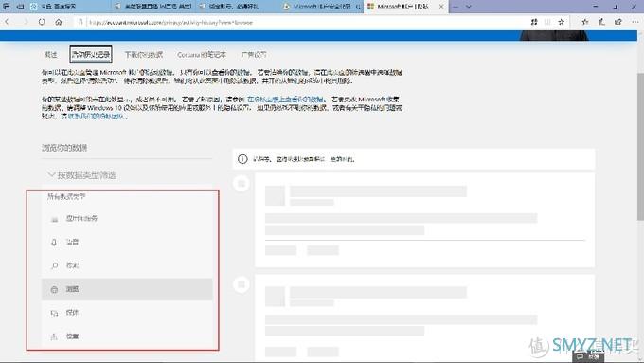Image resolution: width=644 pixels, height=363 pixels.
Task: Filter by 位置 data type
Action: tap(127, 336)
